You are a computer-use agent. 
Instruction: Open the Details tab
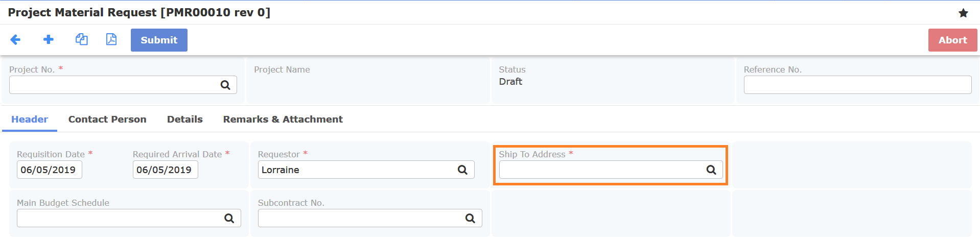click(x=185, y=119)
